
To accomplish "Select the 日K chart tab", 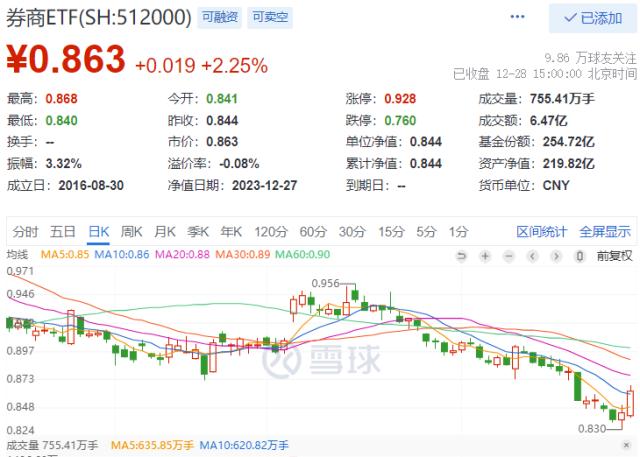I will point(98,232).
